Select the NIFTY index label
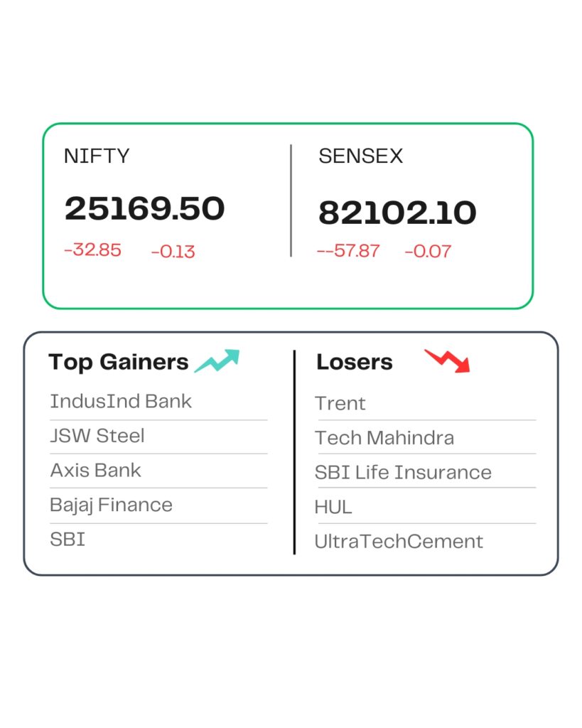Image resolution: width=582 pixels, height=728 pixels. [x=97, y=156]
